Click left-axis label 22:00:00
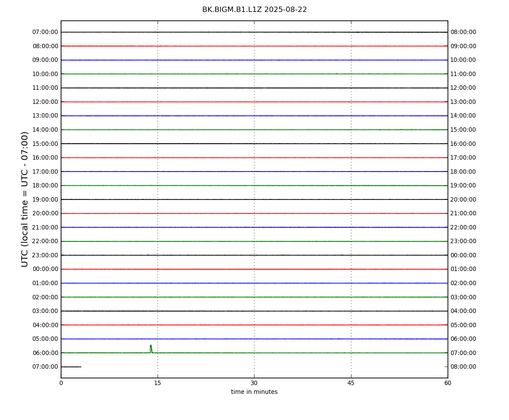509x420 pixels. tap(46, 241)
